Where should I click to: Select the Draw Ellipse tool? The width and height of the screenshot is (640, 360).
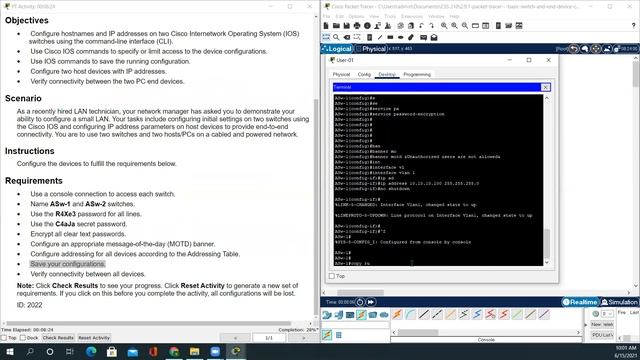pyautogui.click(x=400, y=38)
